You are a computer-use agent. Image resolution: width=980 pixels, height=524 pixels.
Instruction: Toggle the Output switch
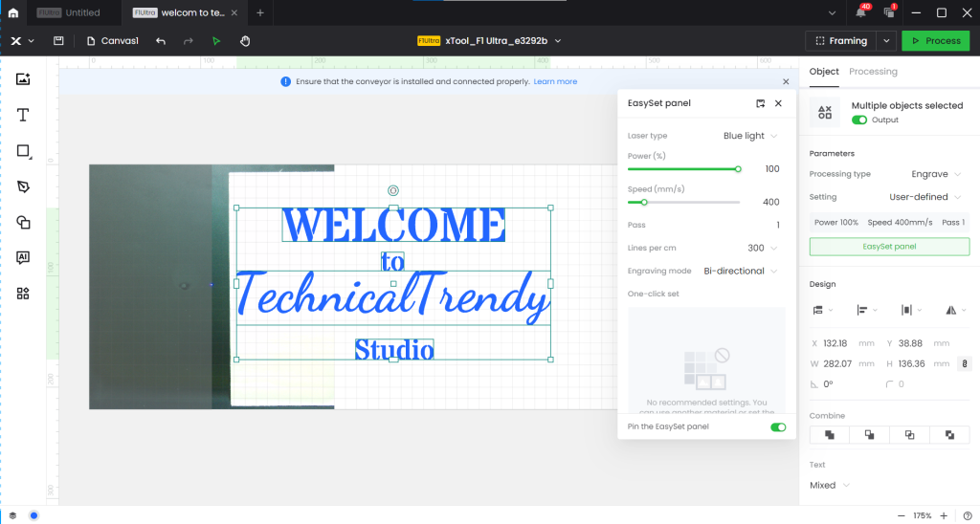point(859,120)
